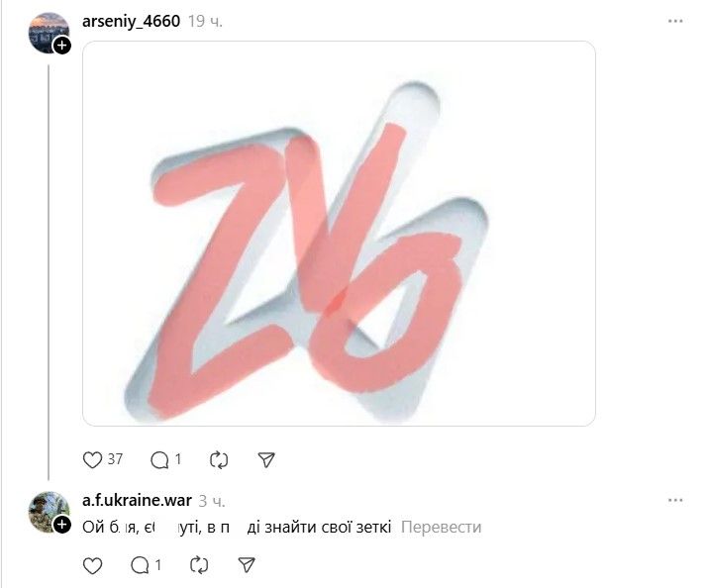Share arseniy_4660 post via paper plane icon
The height and width of the screenshot is (588, 707).
(x=266, y=460)
